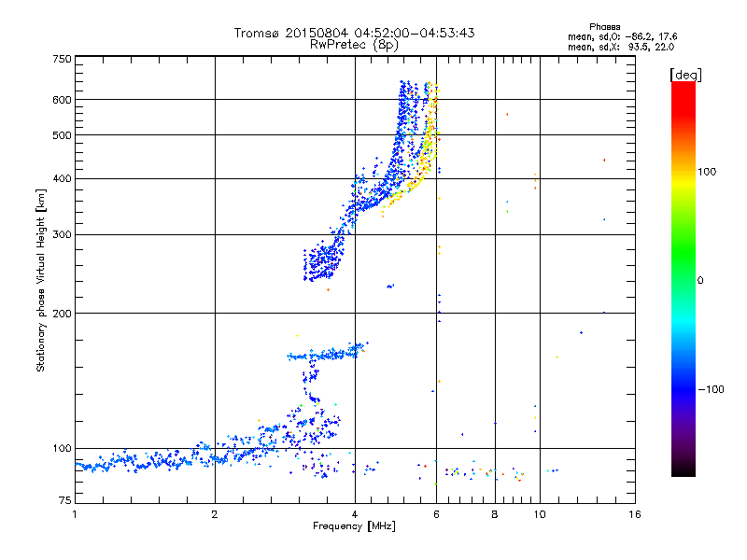Screen dimensions: 747x560
Task: Click the colorbar label '-100'
Action: (711, 389)
